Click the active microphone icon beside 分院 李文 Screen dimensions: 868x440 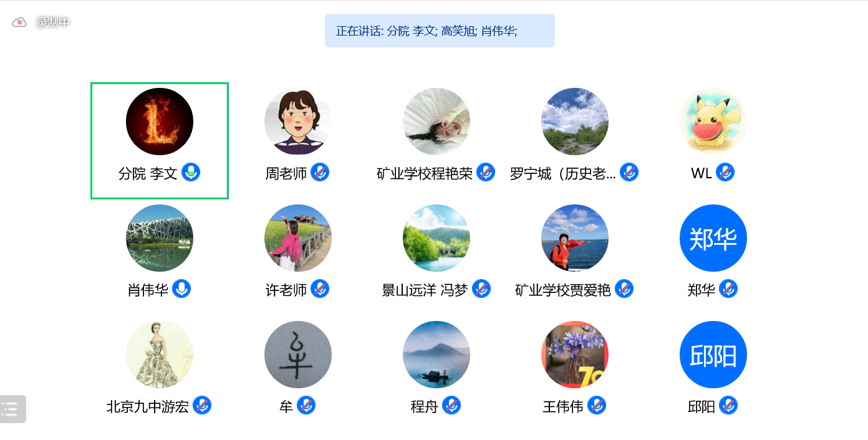[x=191, y=173]
